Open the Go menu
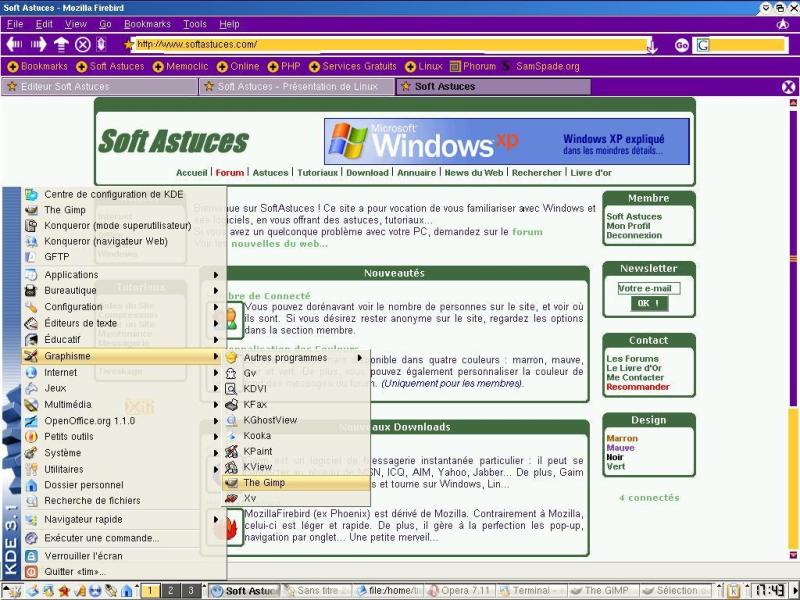Image resolution: width=800 pixels, height=600 pixels. pyautogui.click(x=105, y=24)
